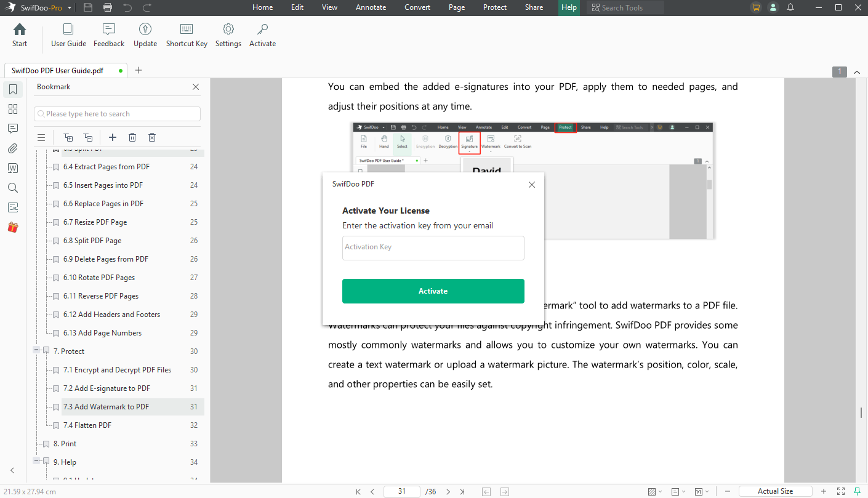The height and width of the screenshot is (498, 868).
Task: Open the Attachments paperclip panel
Action: pos(13,148)
